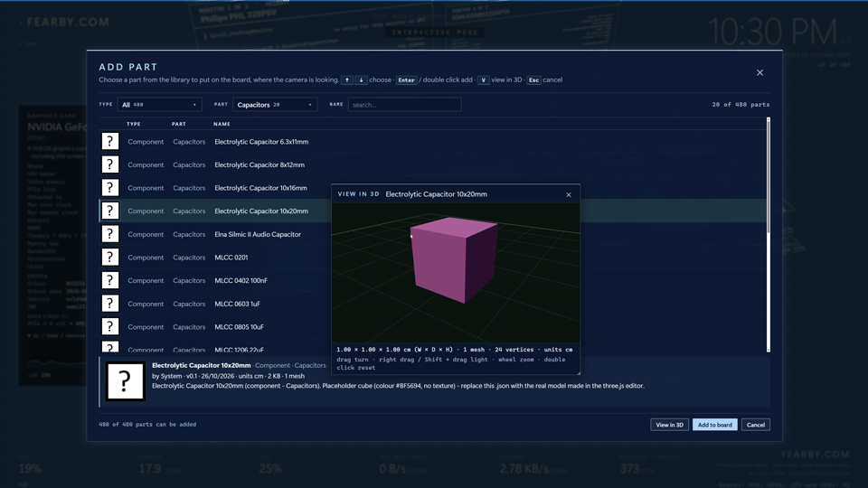Viewport: 868px width, 488px height.
Task: Select row MLCC 0201
Action: 215,258
